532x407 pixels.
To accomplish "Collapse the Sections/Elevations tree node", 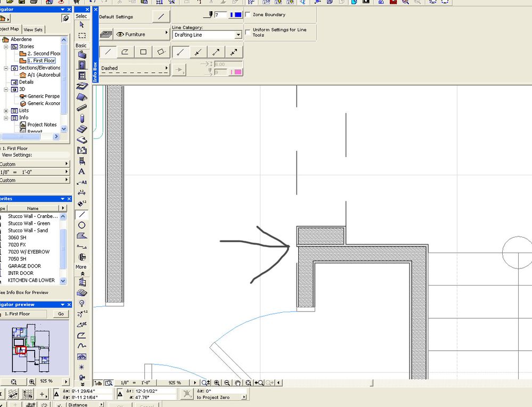I will (6, 68).
